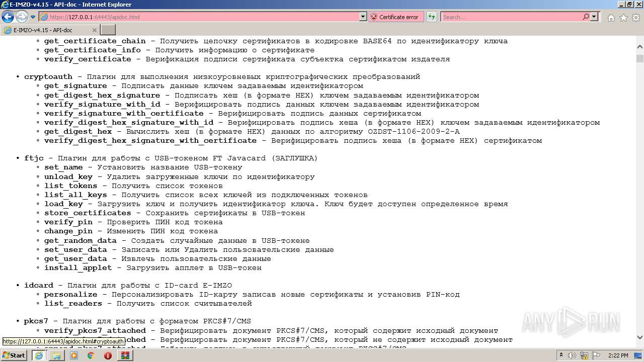
Task: Open the volume speaker tray icon
Action: (x=572, y=355)
